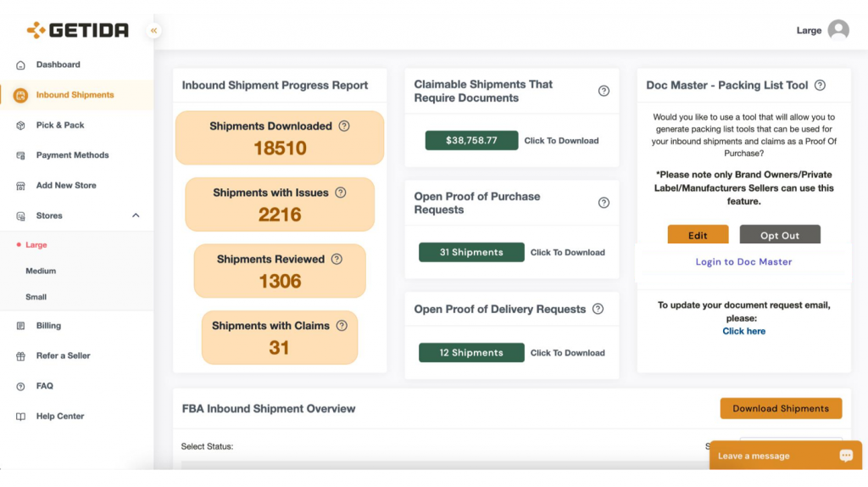
Task: Click help icon for Claimable Shipments
Action: pos(604,91)
